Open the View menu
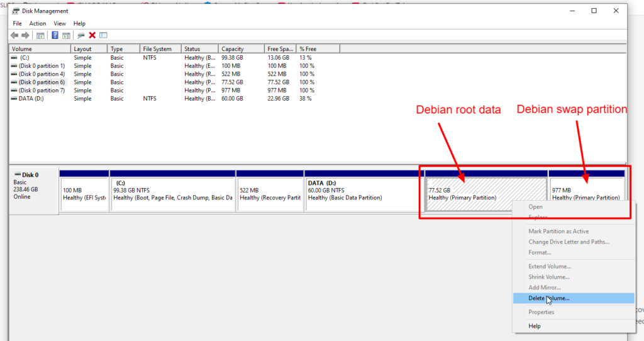 60,23
